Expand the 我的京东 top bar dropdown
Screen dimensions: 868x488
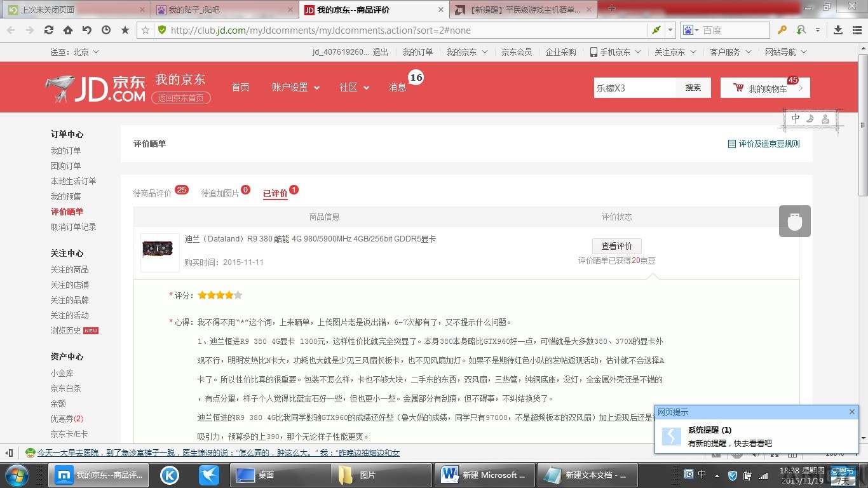[467, 52]
